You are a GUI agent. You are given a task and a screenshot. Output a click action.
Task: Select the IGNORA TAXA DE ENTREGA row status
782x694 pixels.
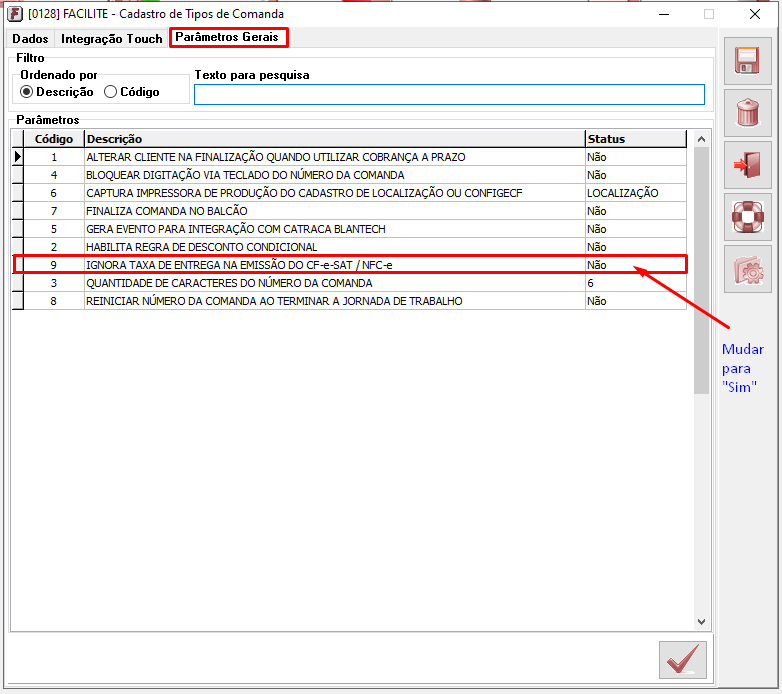(635, 265)
